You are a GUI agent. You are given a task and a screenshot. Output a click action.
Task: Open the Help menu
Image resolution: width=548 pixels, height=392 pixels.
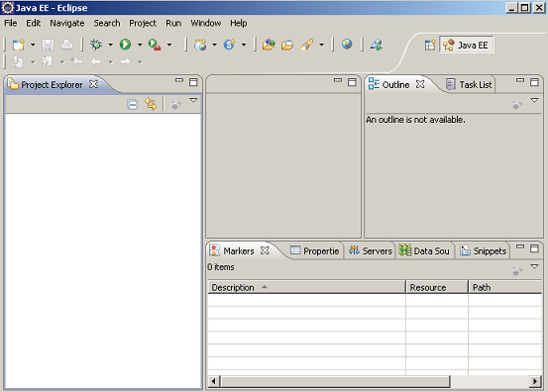(239, 23)
